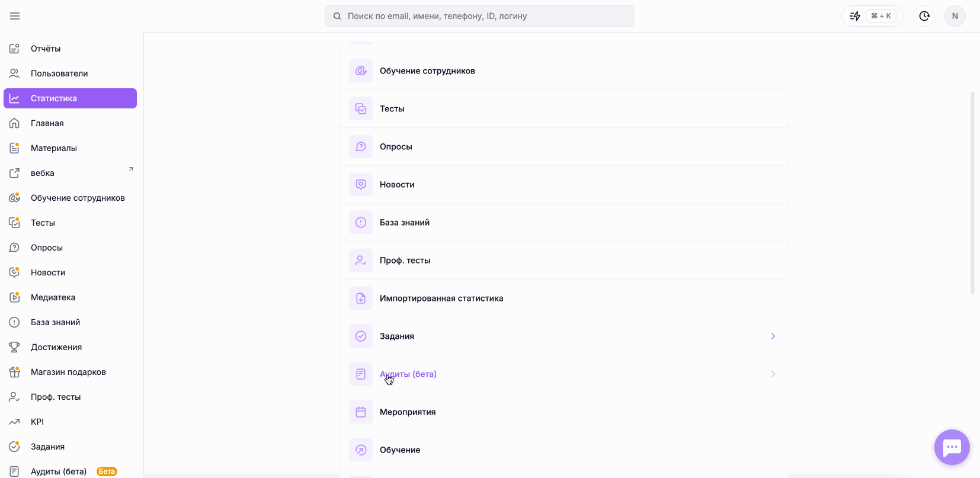980x478 pixels.
Task: Click the Задания sidebar icon
Action: pyautogui.click(x=15, y=447)
